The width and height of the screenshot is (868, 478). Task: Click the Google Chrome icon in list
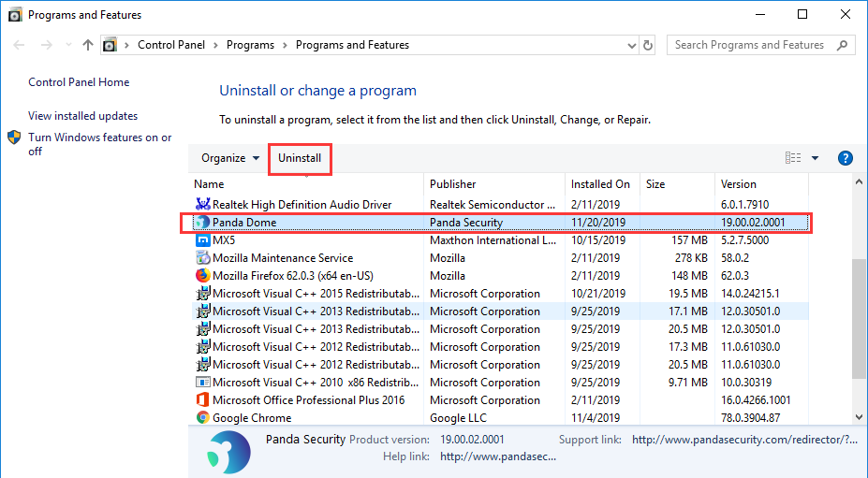click(202, 418)
